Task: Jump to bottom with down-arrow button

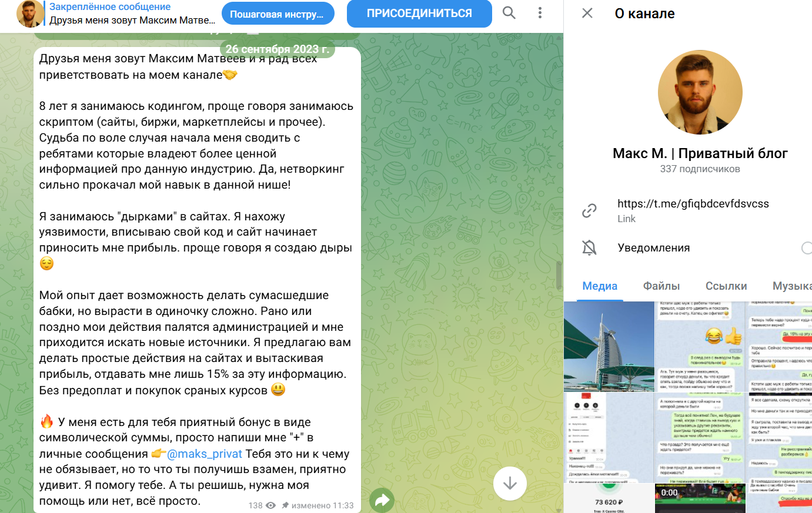Action: [x=510, y=483]
